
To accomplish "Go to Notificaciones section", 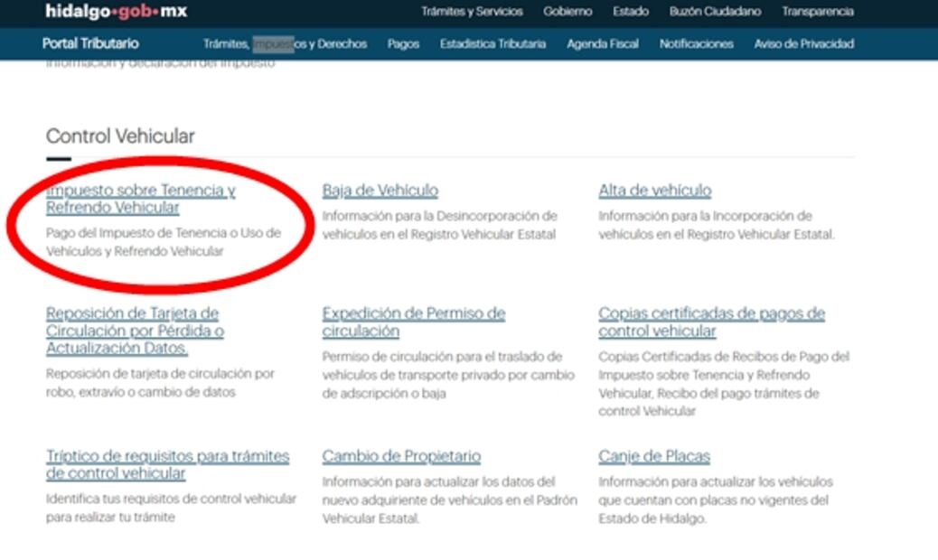I will (x=696, y=43).
